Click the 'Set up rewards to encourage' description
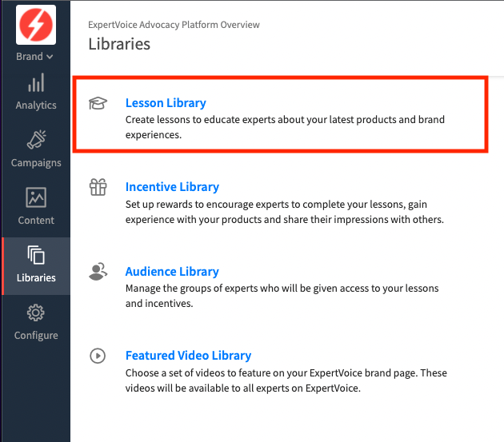504x442 pixels. pyautogui.click(x=285, y=212)
